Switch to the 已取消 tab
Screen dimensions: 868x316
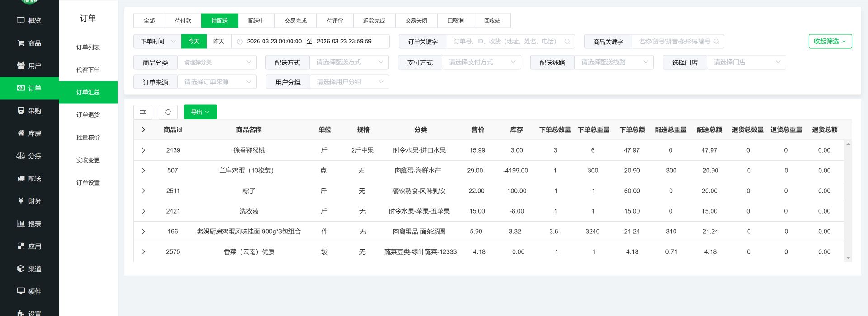click(x=456, y=20)
